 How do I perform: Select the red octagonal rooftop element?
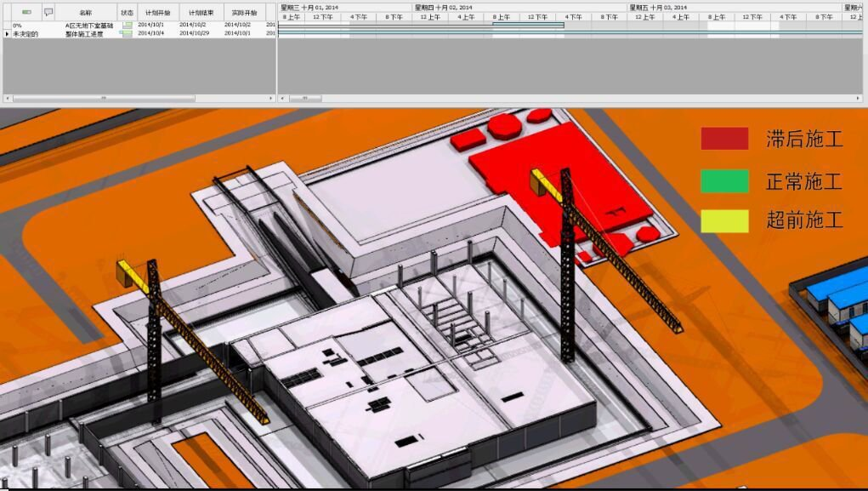click(504, 126)
